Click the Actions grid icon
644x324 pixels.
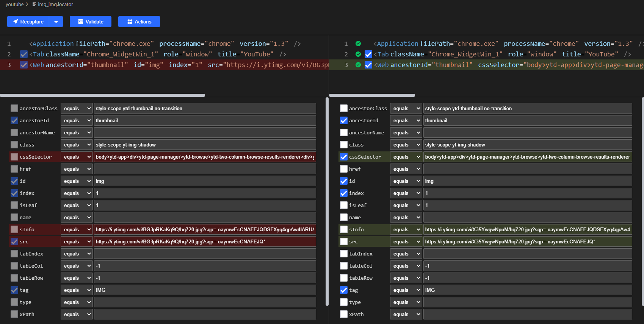[130, 22]
